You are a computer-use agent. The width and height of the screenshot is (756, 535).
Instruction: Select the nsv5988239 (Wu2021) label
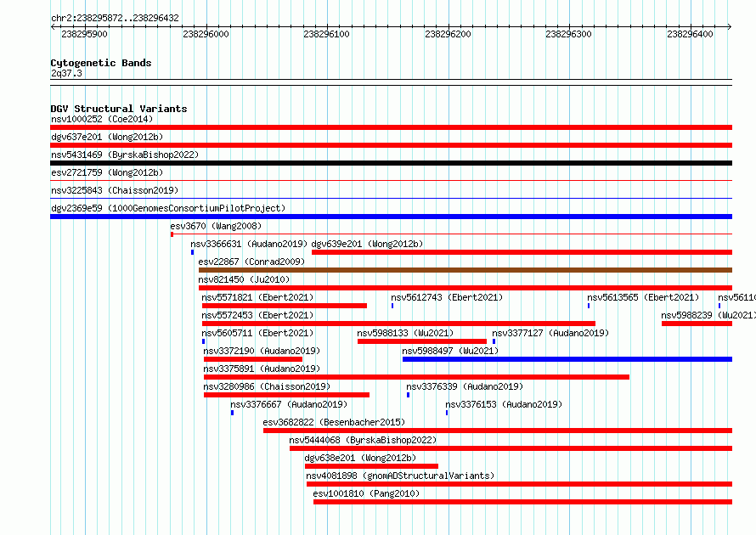708,315
